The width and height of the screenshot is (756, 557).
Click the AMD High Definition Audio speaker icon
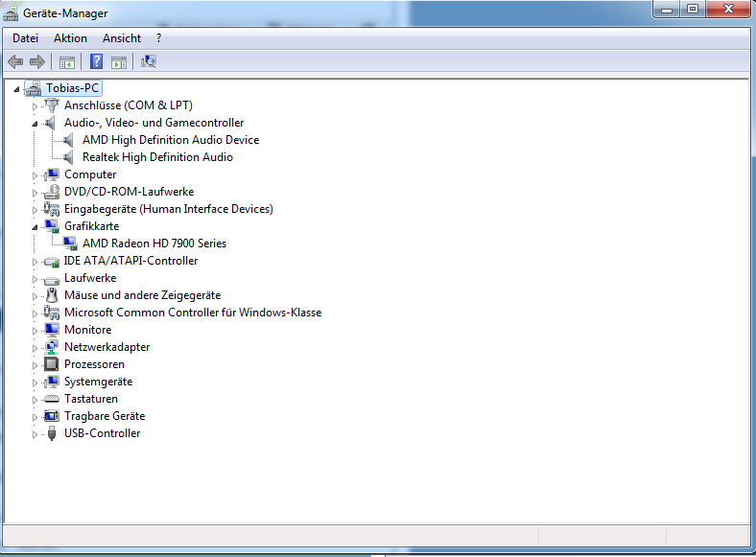click(68, 140)
